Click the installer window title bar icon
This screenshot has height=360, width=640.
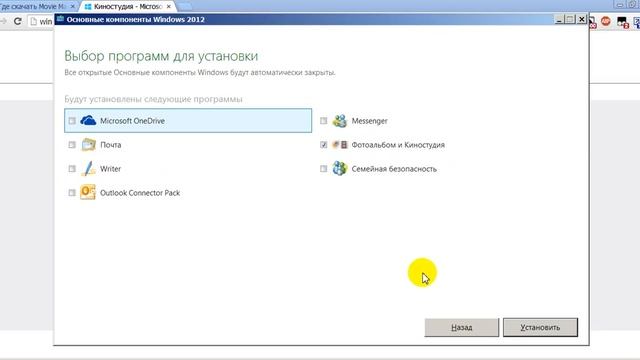coord(60,19)
